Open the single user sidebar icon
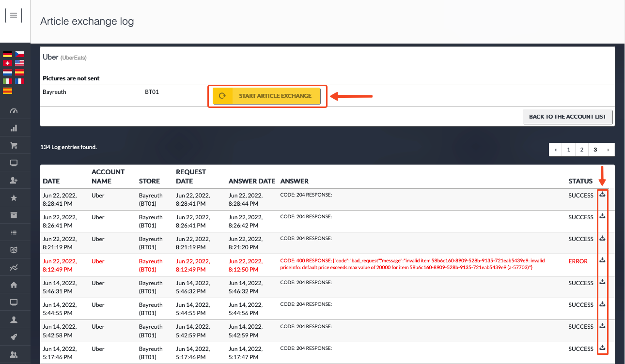Image resolution: width=625 pixels, height=364 pixels. click(x=14, y=319)
